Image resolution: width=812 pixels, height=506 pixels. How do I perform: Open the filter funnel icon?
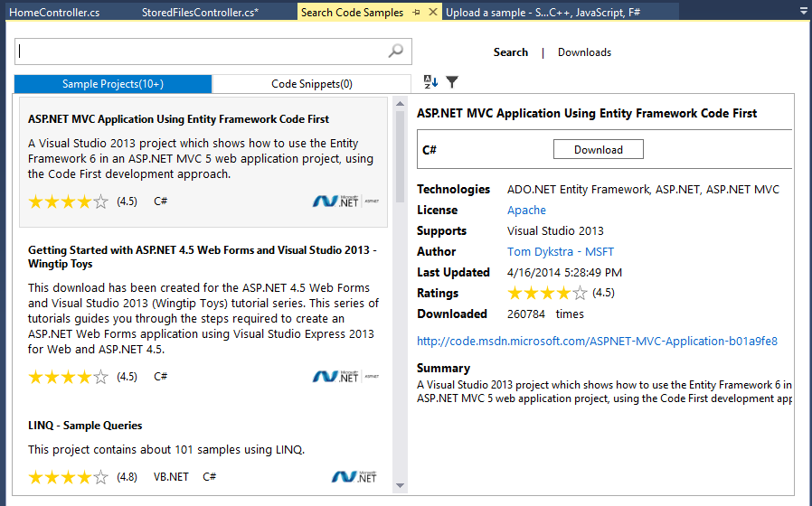click(452, 81)
